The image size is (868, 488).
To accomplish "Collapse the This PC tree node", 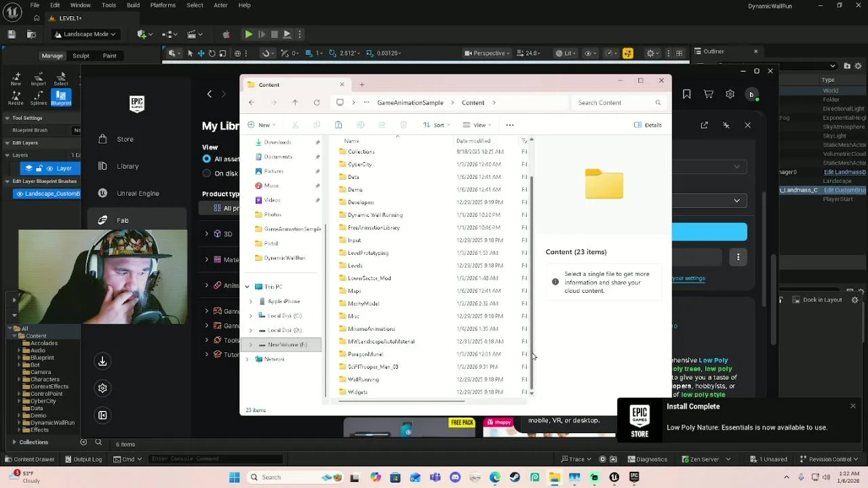I will tap(248, 287).
